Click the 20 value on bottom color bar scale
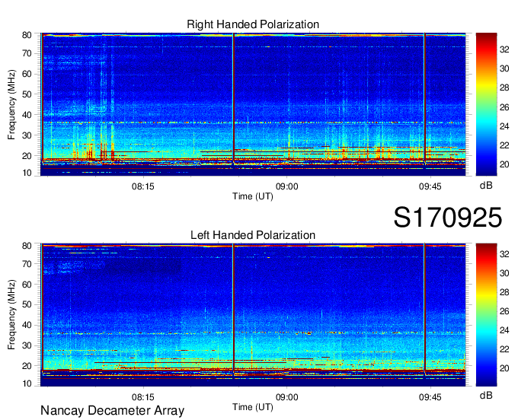The image size is (518, 420). 504,368
